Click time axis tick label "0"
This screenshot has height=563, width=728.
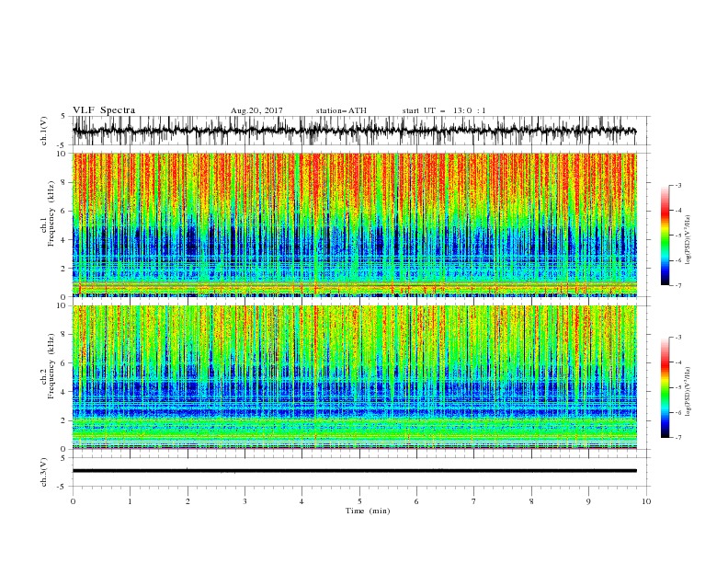tap(73, 501)
